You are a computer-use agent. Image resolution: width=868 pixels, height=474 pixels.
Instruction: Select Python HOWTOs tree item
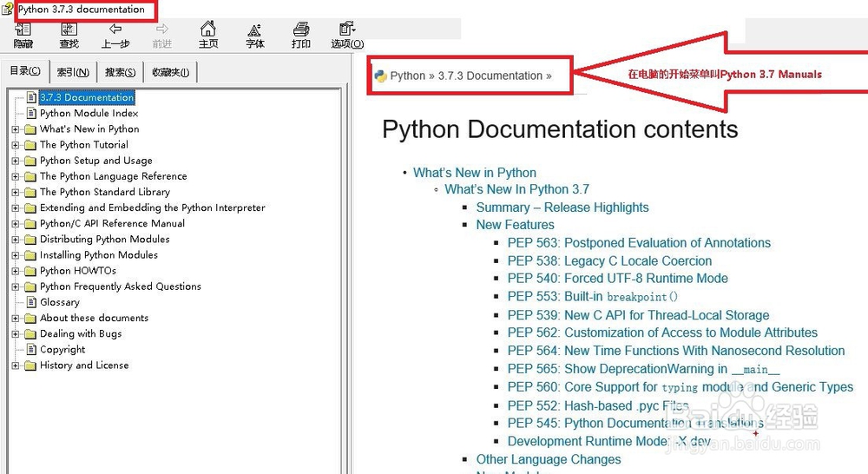click(78, 271)
